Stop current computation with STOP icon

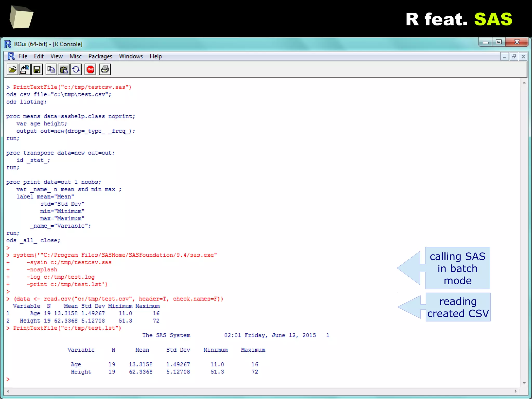click(90, 69)
